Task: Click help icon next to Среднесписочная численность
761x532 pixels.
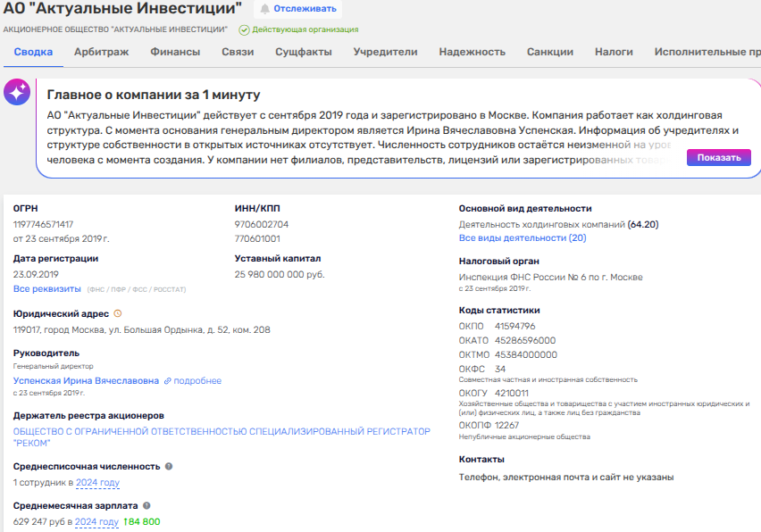Action: (169, 466)
